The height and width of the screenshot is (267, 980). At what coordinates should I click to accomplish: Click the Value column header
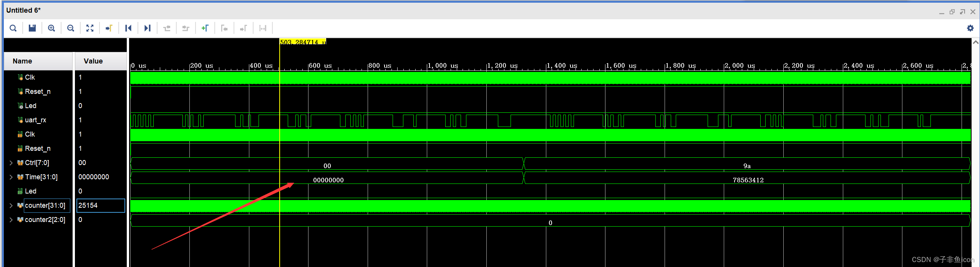[101, 61]
